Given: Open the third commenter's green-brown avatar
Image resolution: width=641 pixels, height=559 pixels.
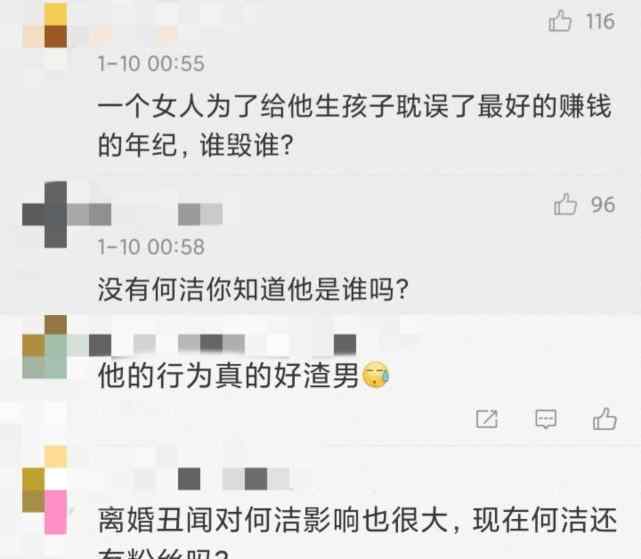Looking at the screenshot, I should point(45,346).
